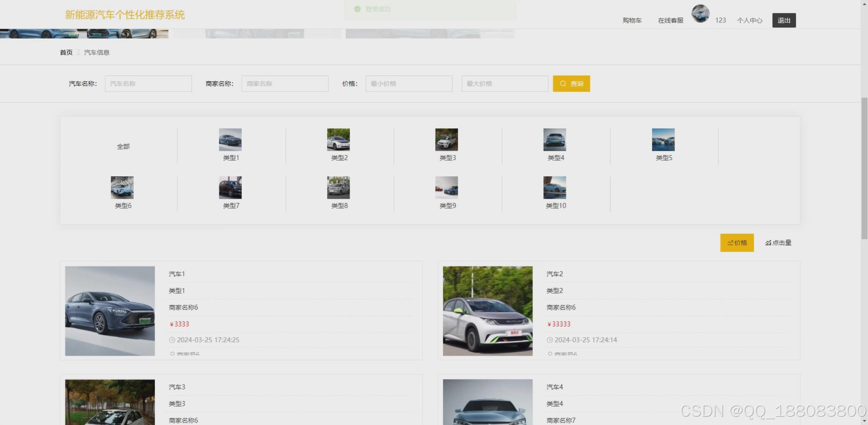This screenshot has height=425, width=868.
Task: Select the 类型5 category thumbnail
Action: click(x=663, y=140)
